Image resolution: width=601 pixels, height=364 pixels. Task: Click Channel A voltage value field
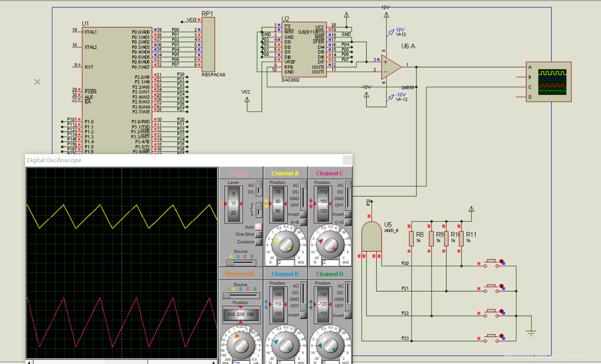(x=286, y=262)
